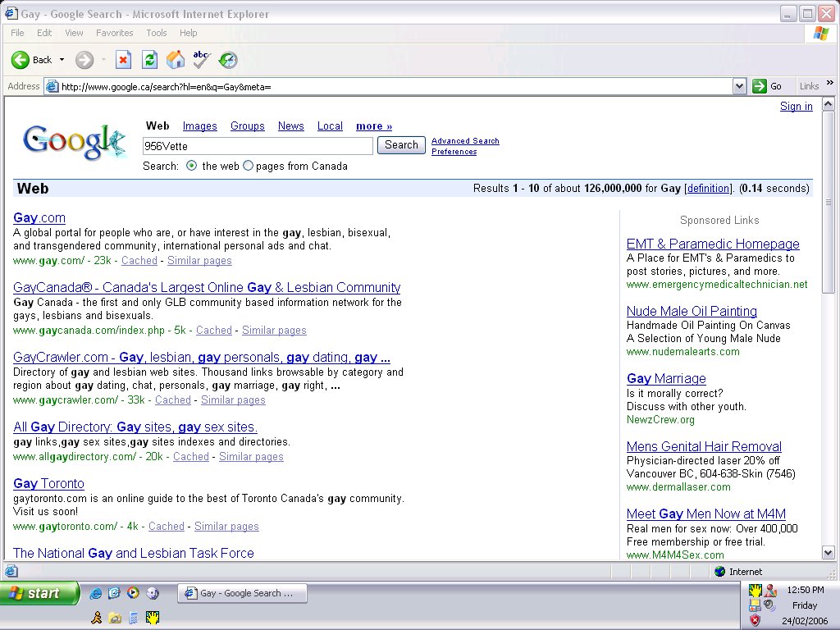Screen dimensions: 840x630
Task: Click the yellow hand system tray icon
Action: (755, 591)
